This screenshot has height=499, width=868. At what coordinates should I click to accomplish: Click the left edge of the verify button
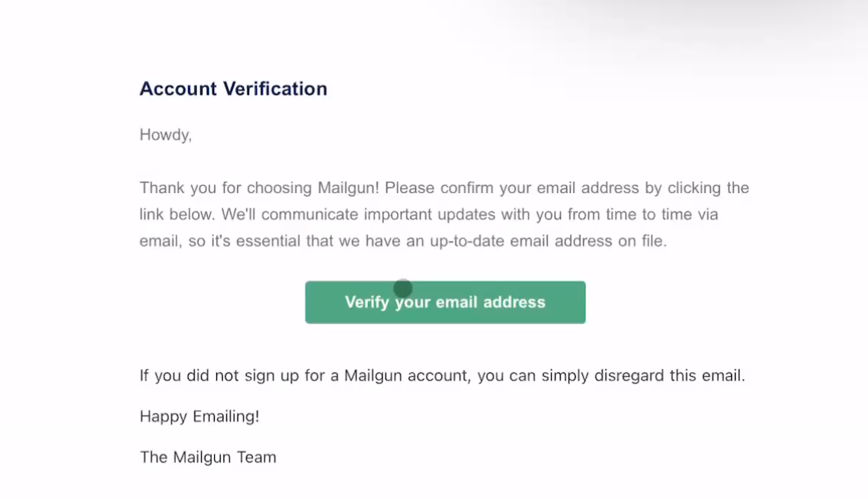tap(311, 302)
